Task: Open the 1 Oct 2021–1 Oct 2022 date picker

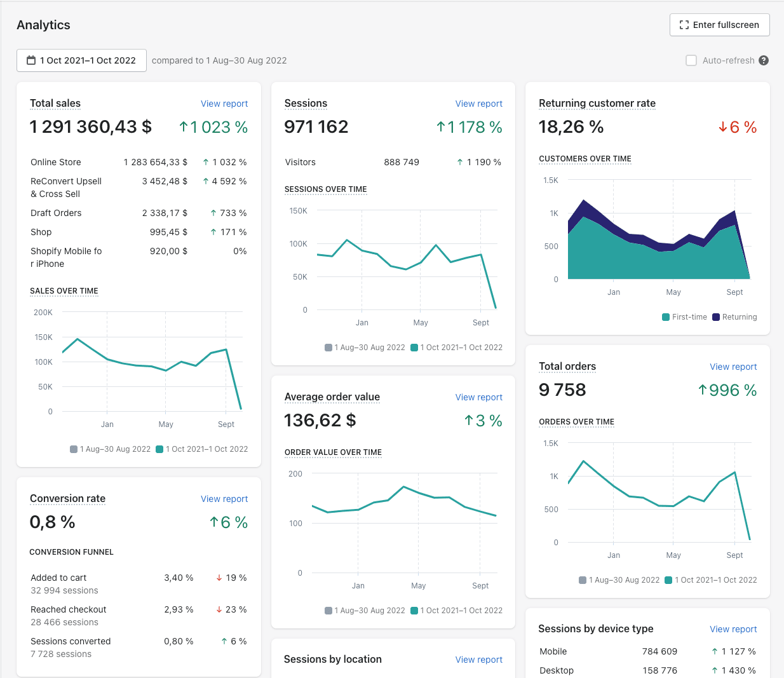Action: [x=81, y=60]
